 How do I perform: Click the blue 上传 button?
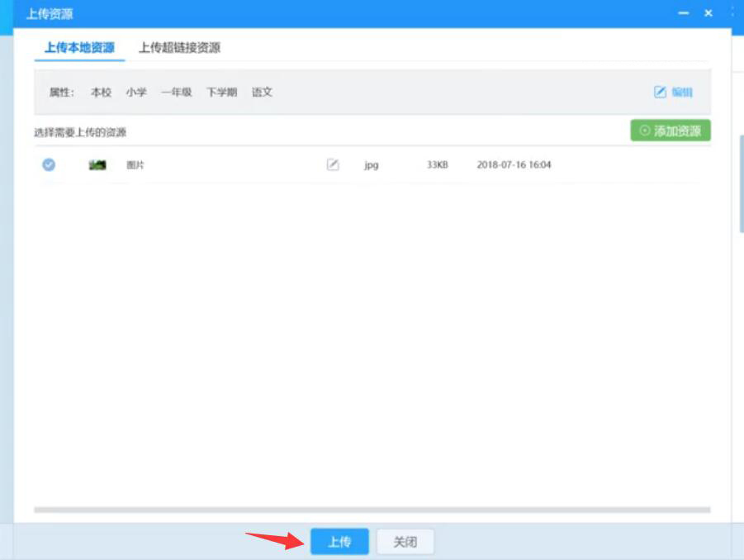339,542
